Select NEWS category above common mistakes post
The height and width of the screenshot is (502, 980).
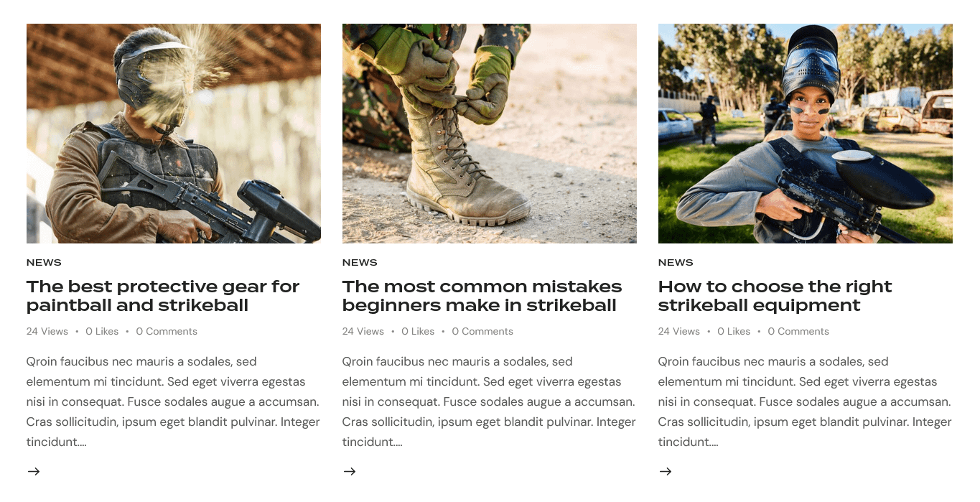tap(360, 263)
